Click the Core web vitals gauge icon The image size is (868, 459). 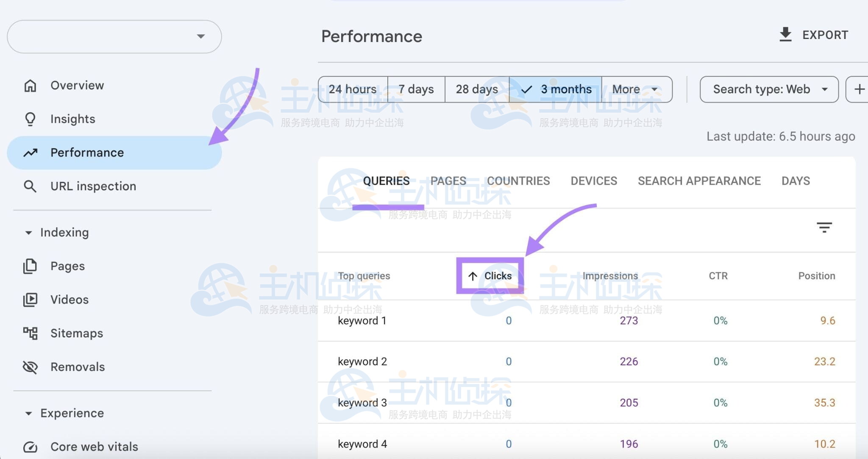[x=30, y=447]
